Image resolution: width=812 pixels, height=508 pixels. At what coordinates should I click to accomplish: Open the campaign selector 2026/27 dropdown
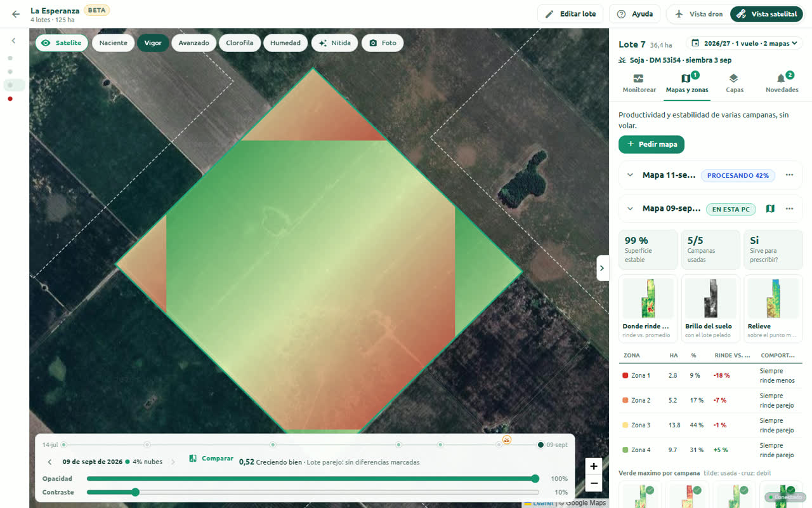(743, 43)
